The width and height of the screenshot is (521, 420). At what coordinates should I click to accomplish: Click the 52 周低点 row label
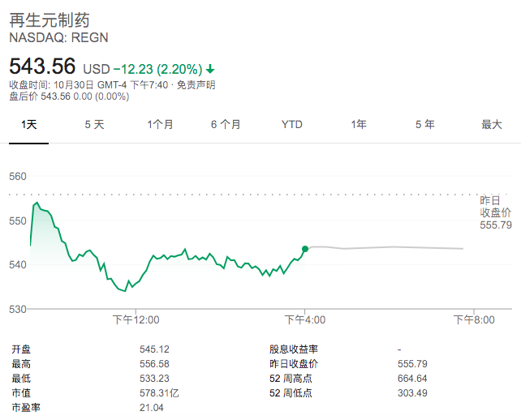point(291,393)
